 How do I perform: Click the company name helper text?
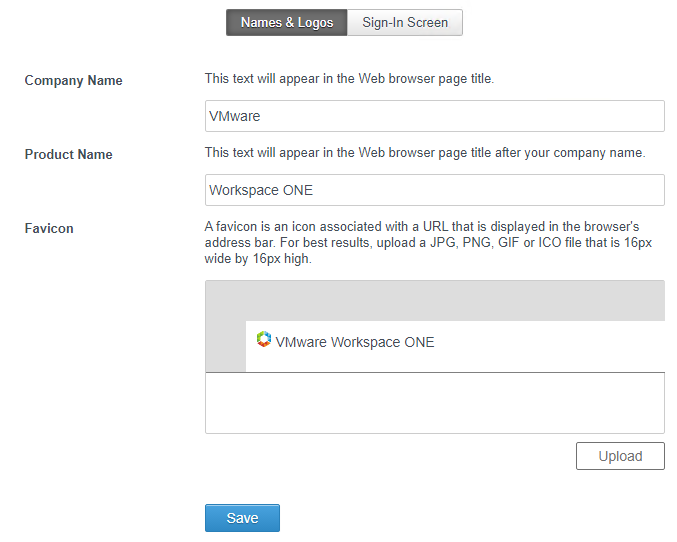pos(349,79)
